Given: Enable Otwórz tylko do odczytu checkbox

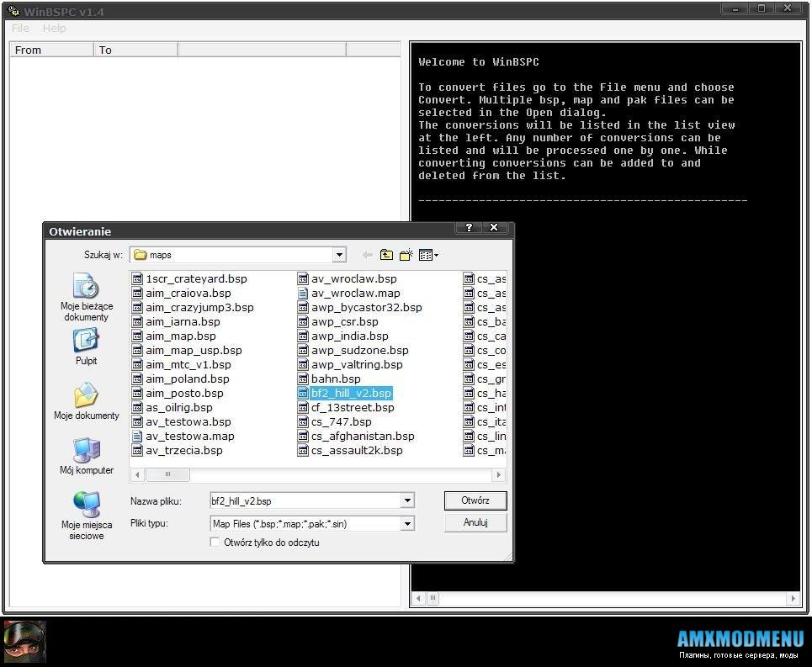Looking at the screenshot, I should (215, 543).
